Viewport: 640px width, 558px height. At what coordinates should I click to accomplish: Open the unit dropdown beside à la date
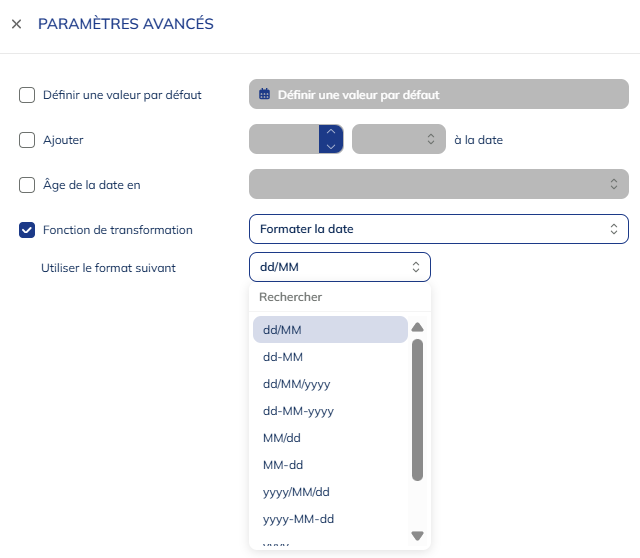(398, 140)
